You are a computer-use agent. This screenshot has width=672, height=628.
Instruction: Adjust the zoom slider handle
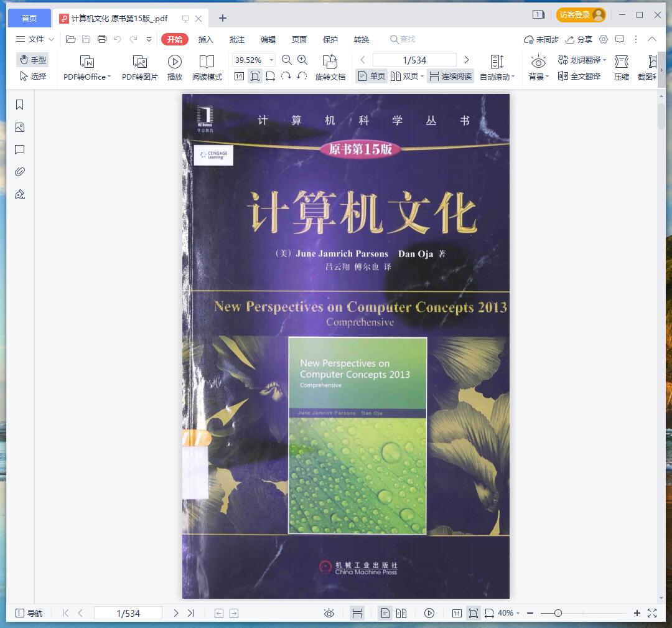click(558, 613)
